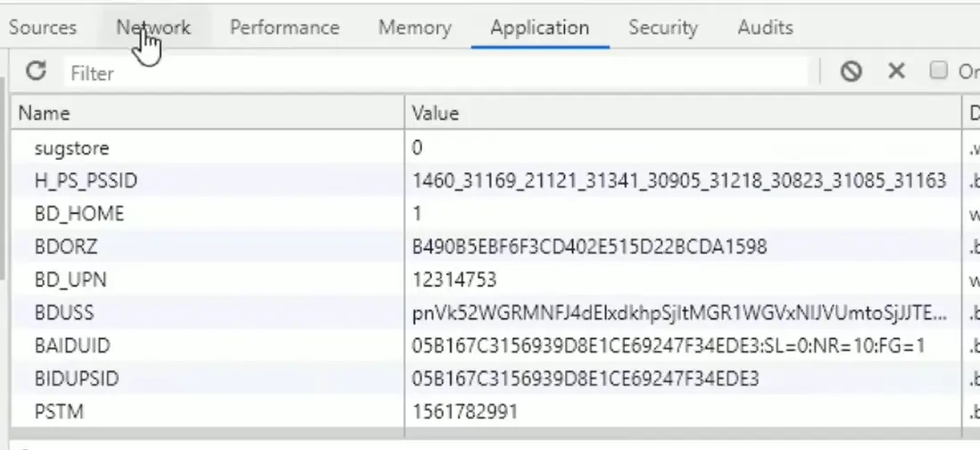Click the BD_UPN value 12314753
The height and width of the screenshot is (450, 980).
(x=454, y=280)
